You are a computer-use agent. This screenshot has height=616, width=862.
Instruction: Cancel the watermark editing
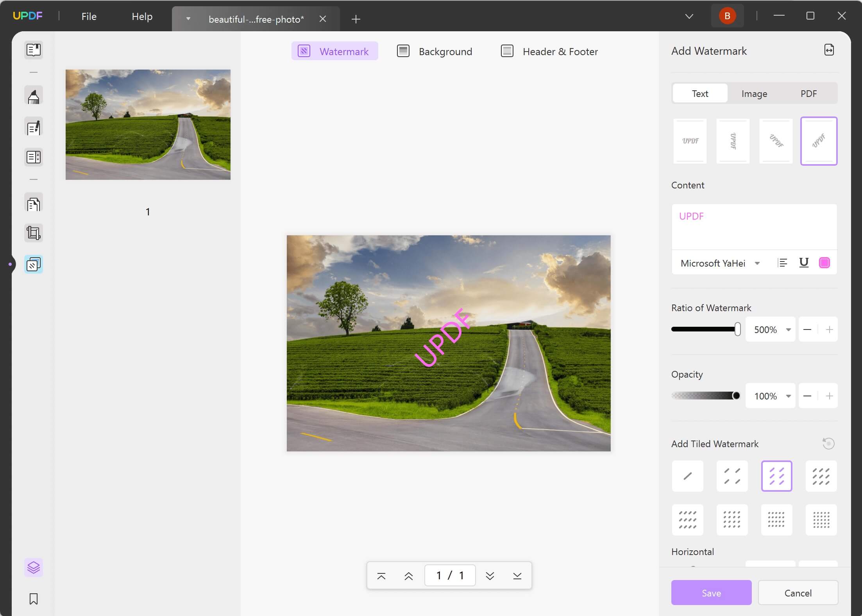click(797, 593)
